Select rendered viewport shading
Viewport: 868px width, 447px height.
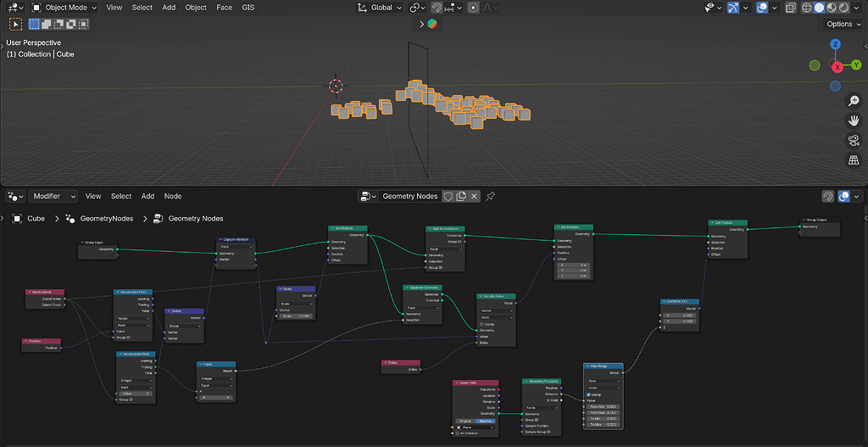click(843, 8)
